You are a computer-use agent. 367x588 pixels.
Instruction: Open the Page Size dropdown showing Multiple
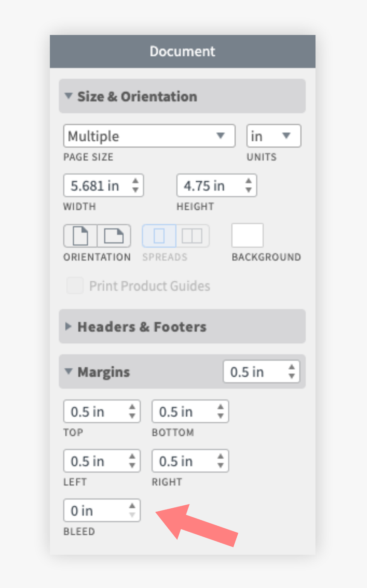point(149,136)
